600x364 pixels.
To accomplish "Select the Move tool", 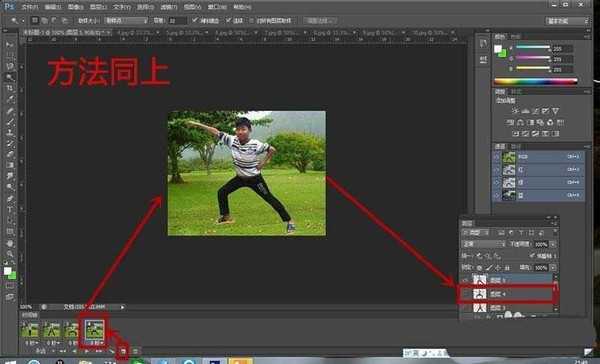I will (9, 44).
